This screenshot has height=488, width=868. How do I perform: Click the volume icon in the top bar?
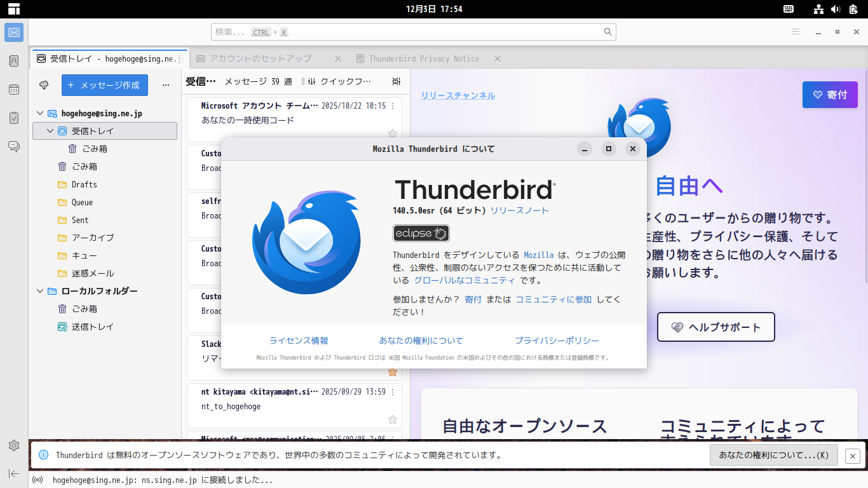836,9
